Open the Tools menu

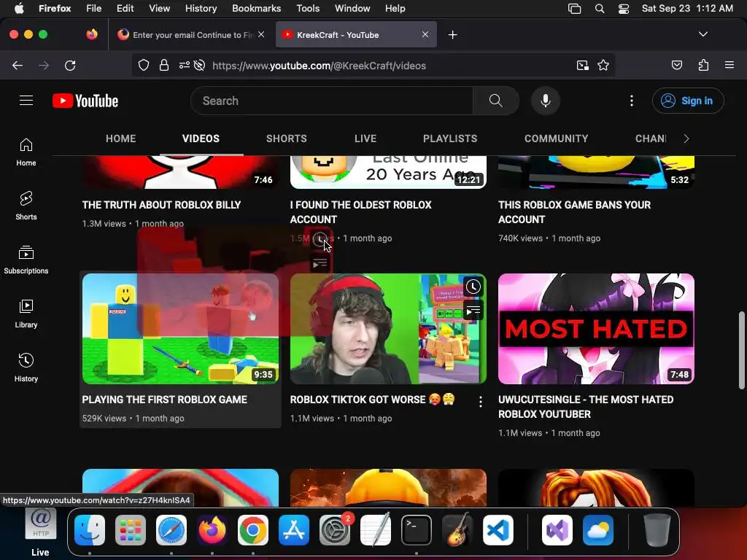click(308, 9)
